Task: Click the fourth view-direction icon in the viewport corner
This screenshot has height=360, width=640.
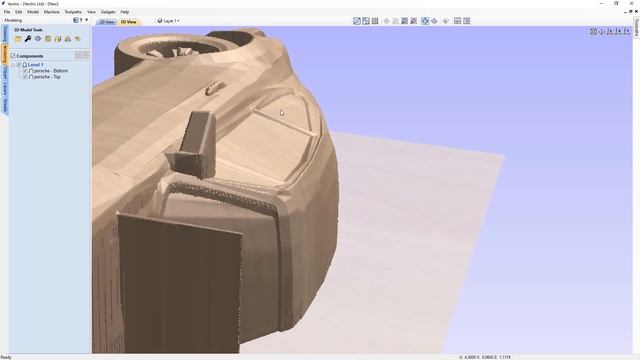Action: (x=619, y=31)
